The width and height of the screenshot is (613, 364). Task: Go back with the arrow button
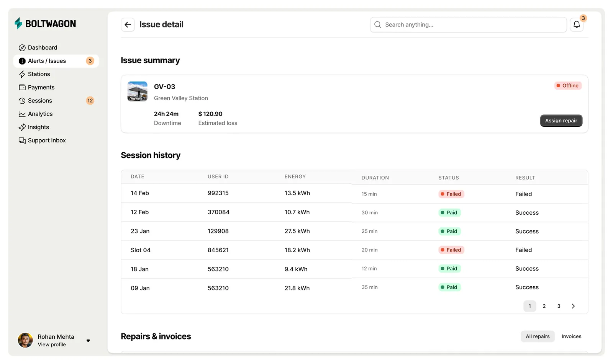tap(128, 25)
